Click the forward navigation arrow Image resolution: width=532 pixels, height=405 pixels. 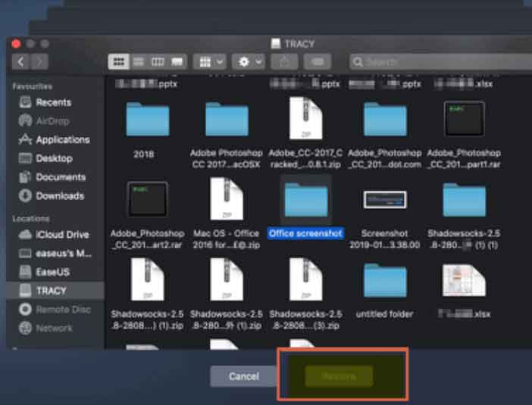tap(39, 61)
